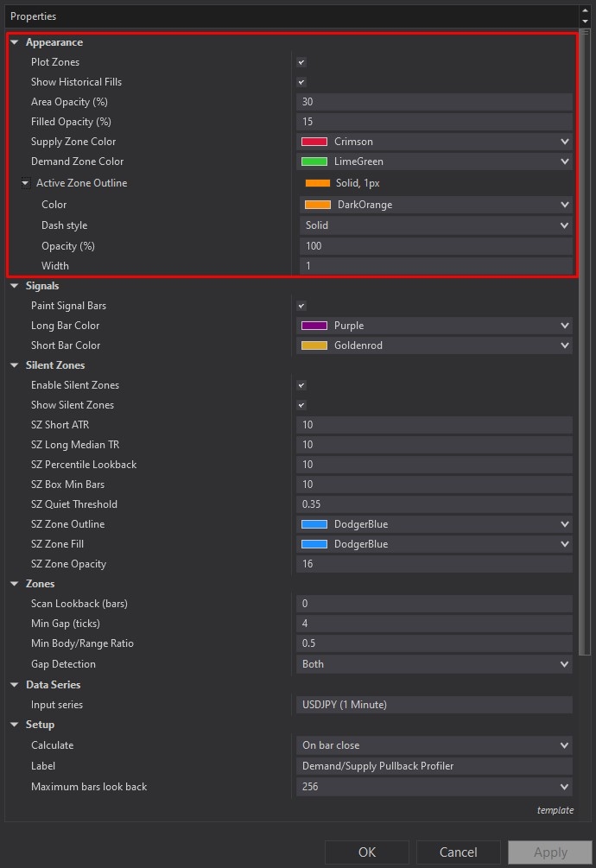Viewport: 596px width, 868px height.
Task: Click the DodgerBlue swatch for SZ Zone Fill
Action: 314,543
